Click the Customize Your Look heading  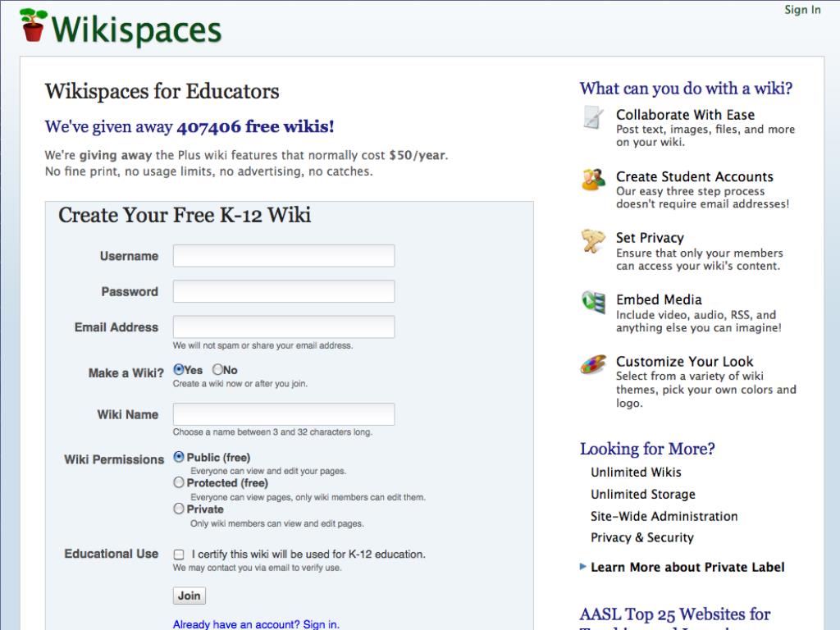pos(685,361)
